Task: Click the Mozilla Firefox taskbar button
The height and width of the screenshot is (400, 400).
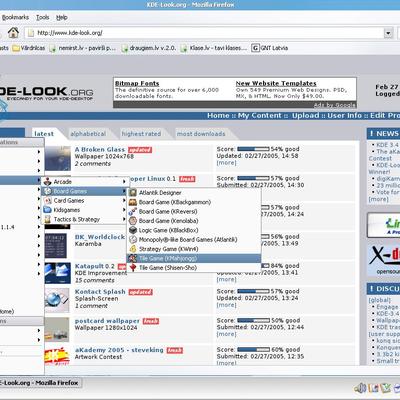Action: (40, 383)
